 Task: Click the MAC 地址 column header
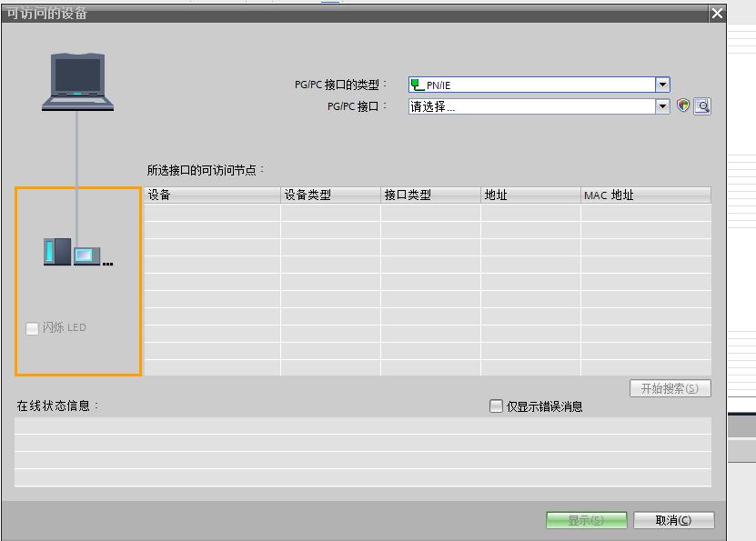pos(645,195)
